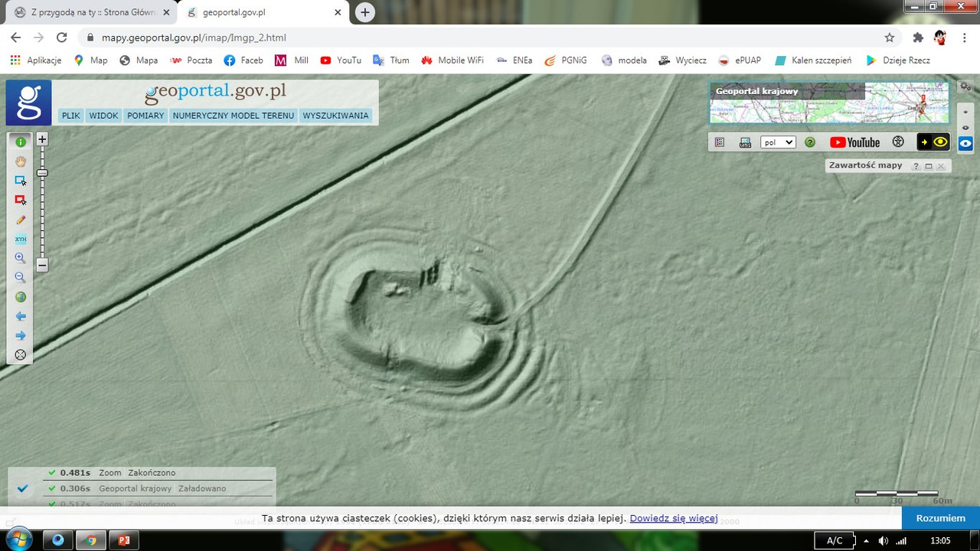Close the Zawartość mapy panel
Viewport: 980px width, 551px height.
pos(941,166)
